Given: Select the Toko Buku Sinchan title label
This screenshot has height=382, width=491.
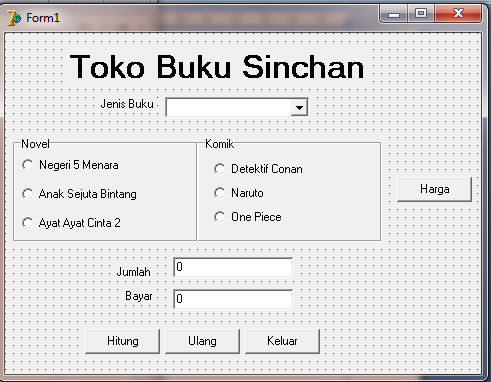Looking at the screenshot, I should pyautogui.click(x=217, y=67).
